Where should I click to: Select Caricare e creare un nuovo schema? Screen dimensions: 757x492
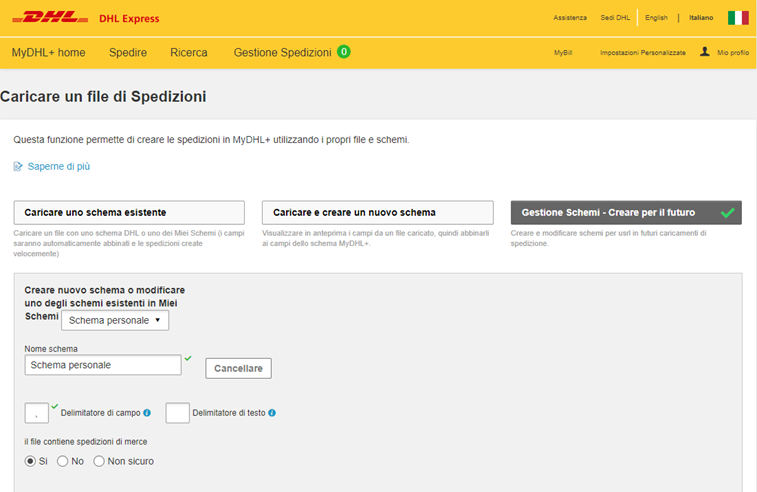(377, 213)
